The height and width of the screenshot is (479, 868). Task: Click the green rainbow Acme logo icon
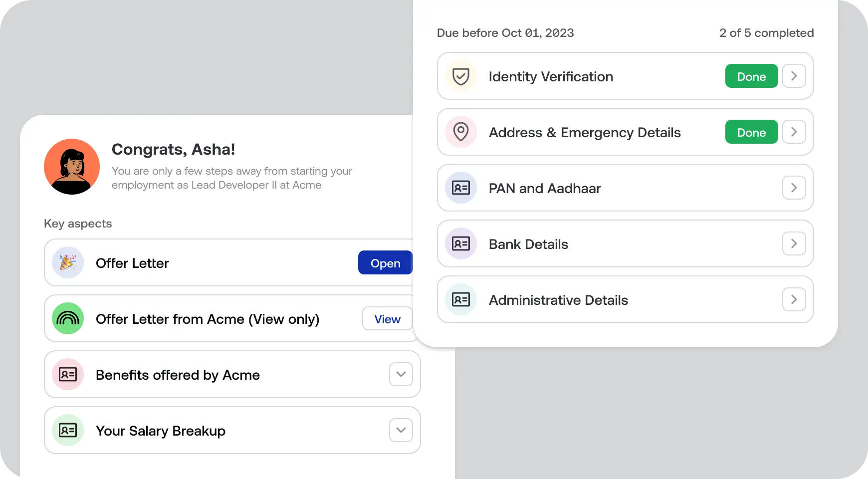tap(68, 318)
